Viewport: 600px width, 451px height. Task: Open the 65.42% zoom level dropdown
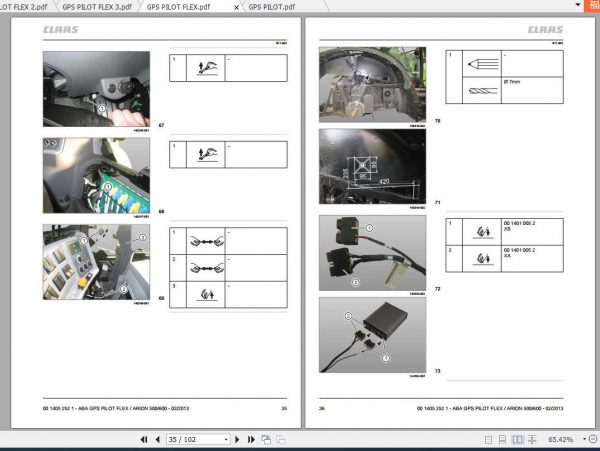(x=584, y=439)
